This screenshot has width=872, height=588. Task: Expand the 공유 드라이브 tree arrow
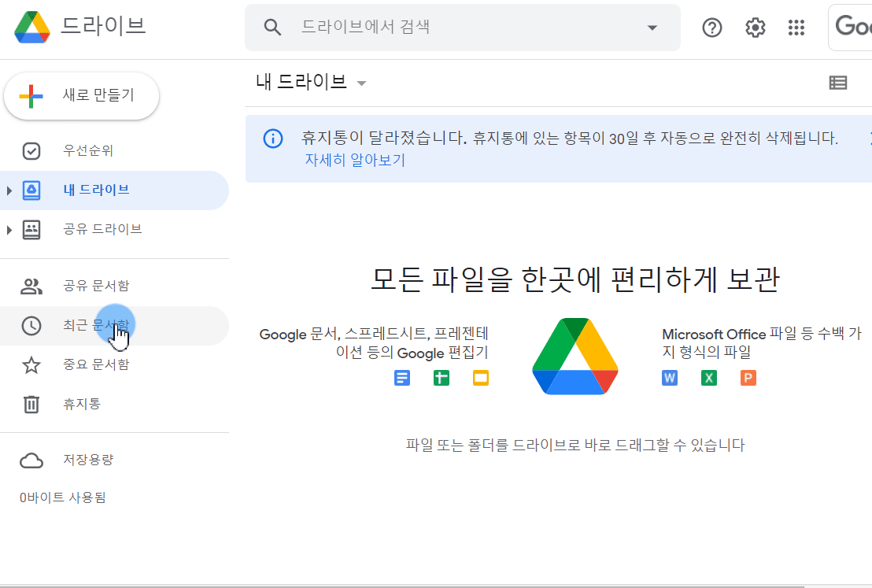(x=9, y=229)
